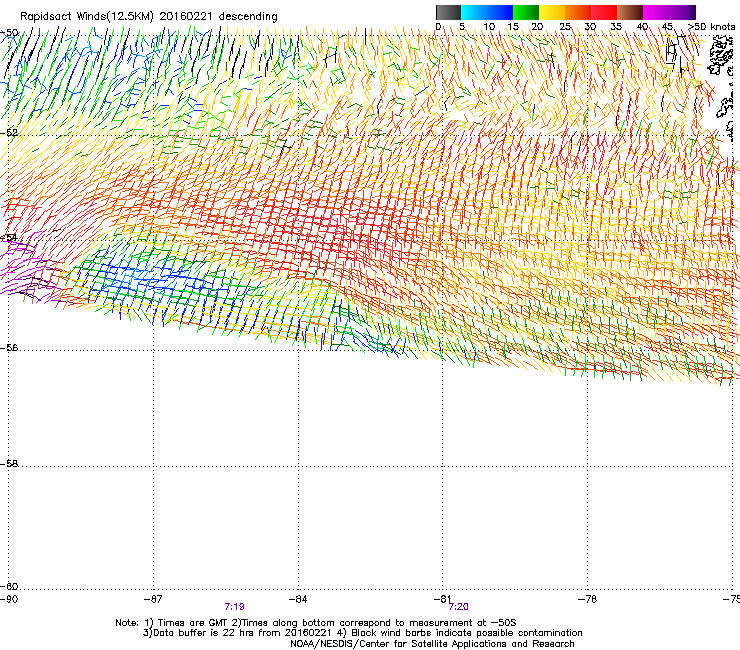Choose the magenta 40-45 knots legend swatch
The height and width of the screenshot is (650, 740).
(x=656, y=12)
